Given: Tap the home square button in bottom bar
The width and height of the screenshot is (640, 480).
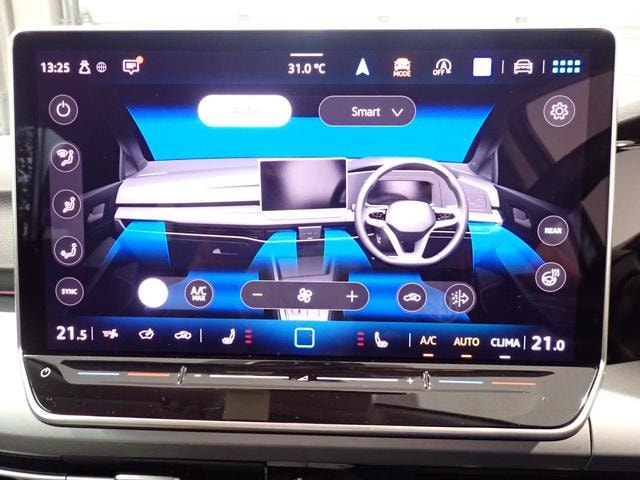Looking at the screenshot, I should pos(304,338).
